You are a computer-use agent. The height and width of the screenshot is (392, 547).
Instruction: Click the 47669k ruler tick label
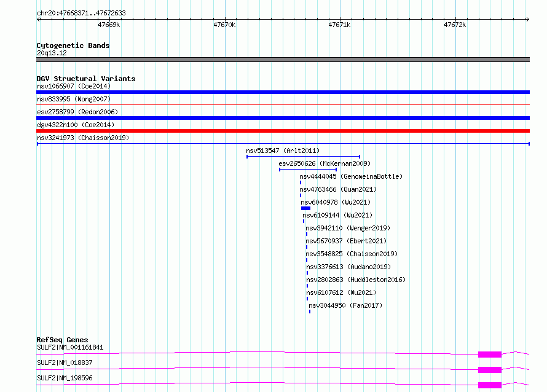[109, 25]
